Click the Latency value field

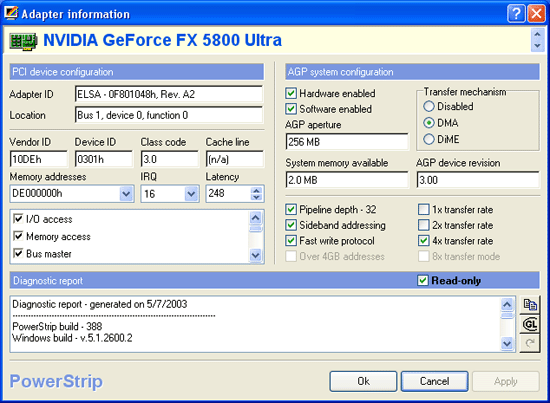(x=229, y=194)
